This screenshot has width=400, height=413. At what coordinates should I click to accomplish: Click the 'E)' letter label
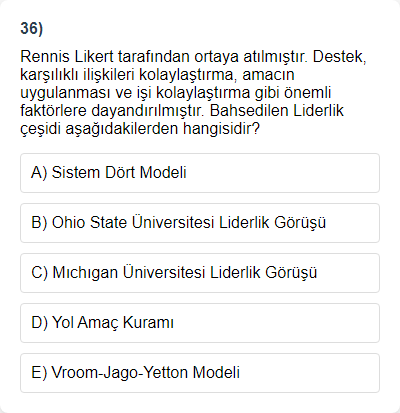tap(39, 373)
